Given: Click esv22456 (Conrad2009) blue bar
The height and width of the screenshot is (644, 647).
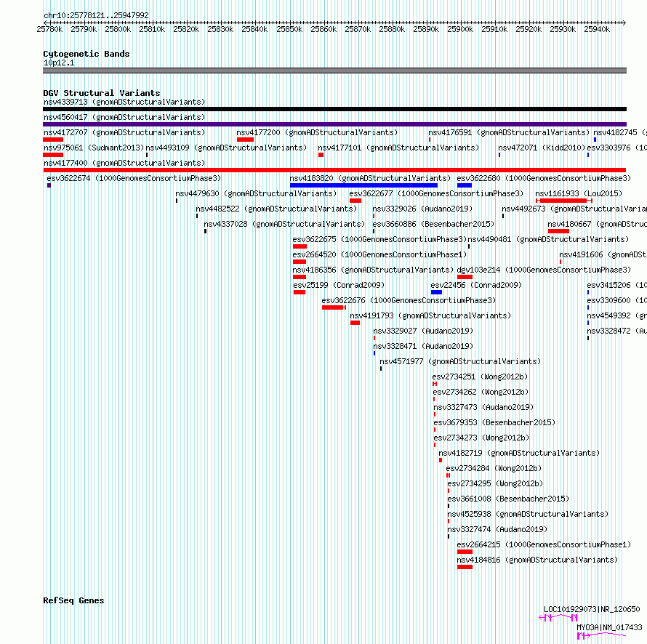Looking at the screenshot, I should (437, 292).
